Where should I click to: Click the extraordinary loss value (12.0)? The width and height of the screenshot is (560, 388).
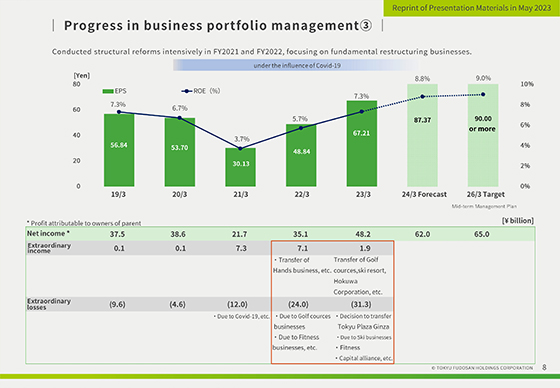point(238,304)
